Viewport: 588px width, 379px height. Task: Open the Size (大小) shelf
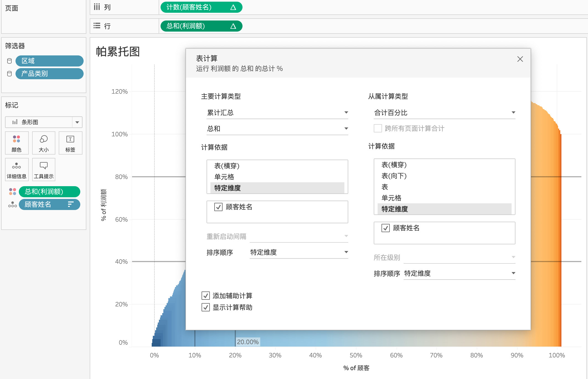tap(43, 143)
